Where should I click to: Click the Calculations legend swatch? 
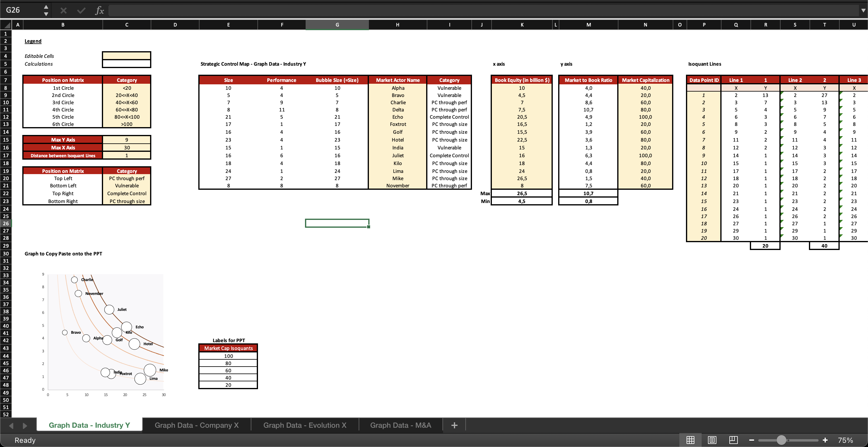127,64
